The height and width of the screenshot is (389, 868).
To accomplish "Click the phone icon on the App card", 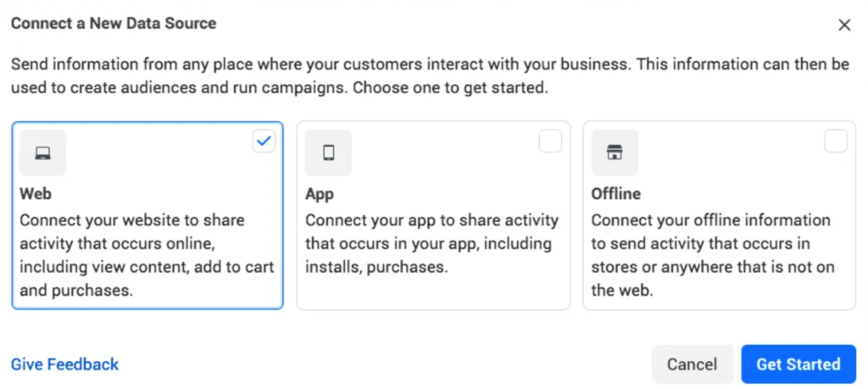I will [328, 153].
